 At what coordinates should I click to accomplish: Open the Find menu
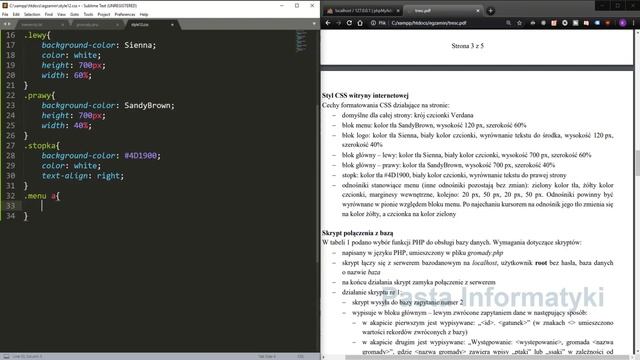(49, 14)
